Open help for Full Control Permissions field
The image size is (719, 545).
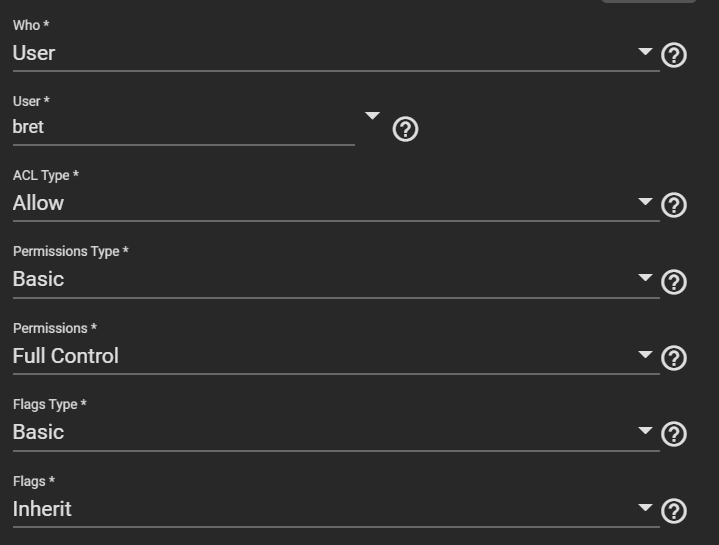[x=674, y=358]
